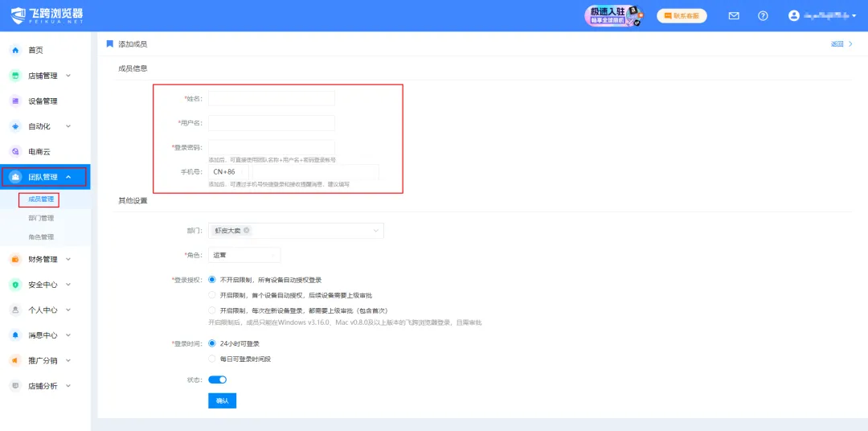Click the 自动化 sidebar icon
Viewport: 868px width, 431px height.
pos(16,126)
